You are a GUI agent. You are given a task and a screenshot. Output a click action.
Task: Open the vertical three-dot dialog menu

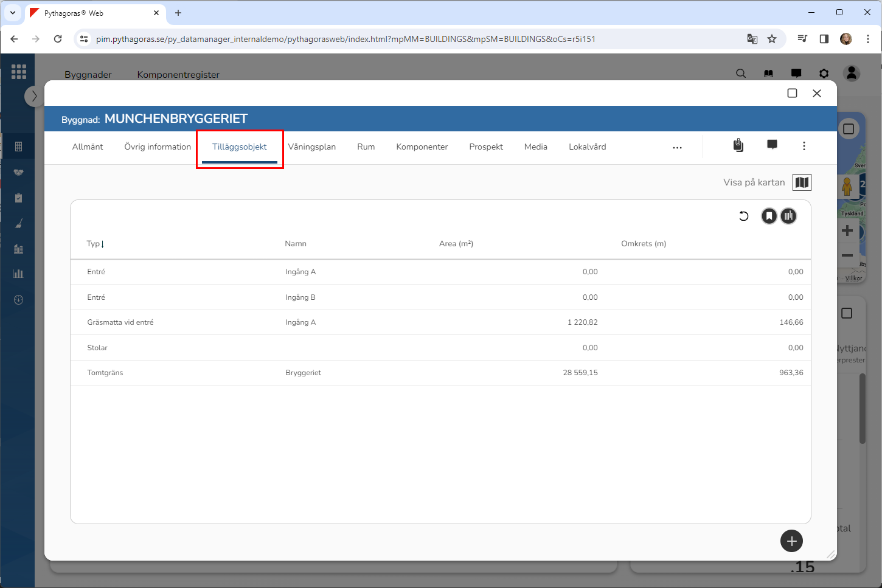[x=804, y=146]
